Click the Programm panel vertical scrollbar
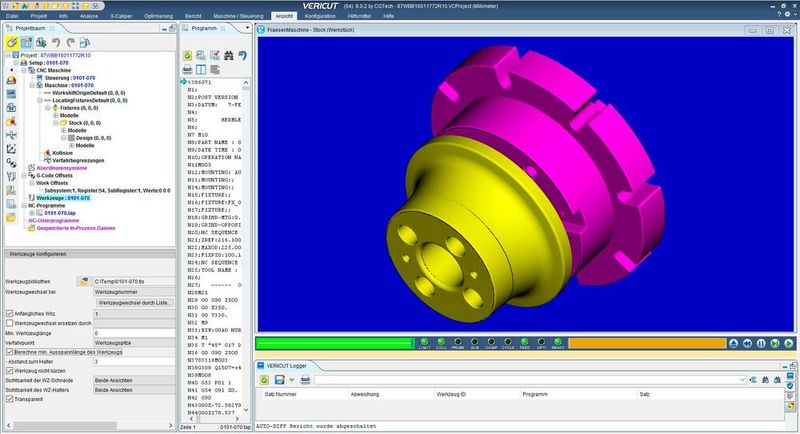The height and width of the screenshot is (434, 800). 246,245
